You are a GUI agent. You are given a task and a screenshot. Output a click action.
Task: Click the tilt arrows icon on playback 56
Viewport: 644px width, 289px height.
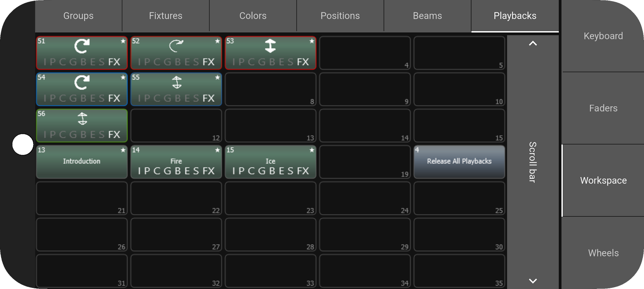pyautogui.click(x=82, y=119)
